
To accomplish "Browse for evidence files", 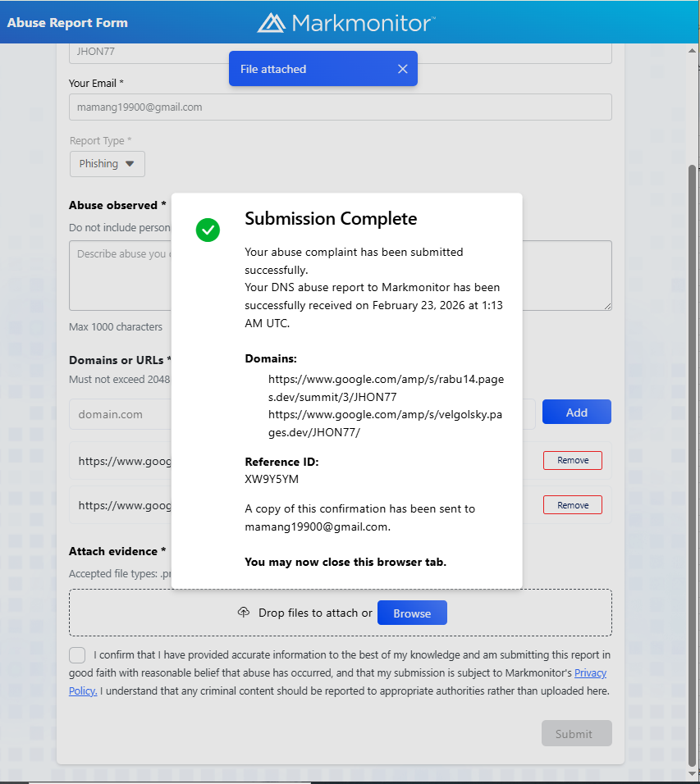I will [x=412, y=613].
